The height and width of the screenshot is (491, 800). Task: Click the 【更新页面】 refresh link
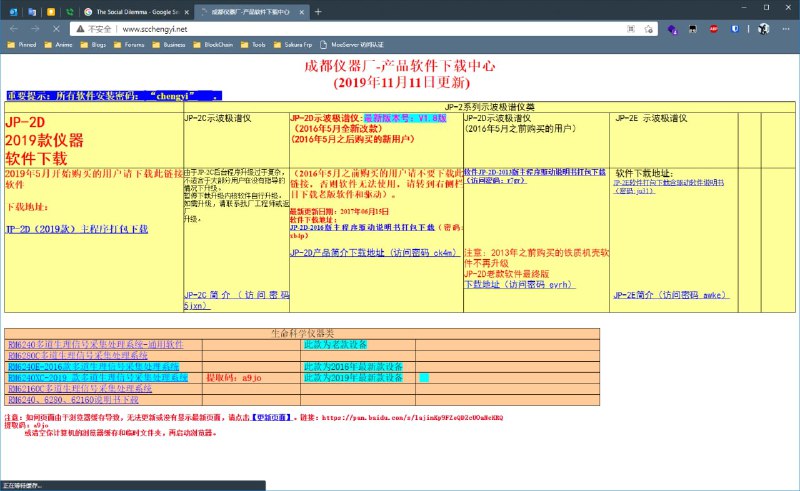[x=272, y=418]
